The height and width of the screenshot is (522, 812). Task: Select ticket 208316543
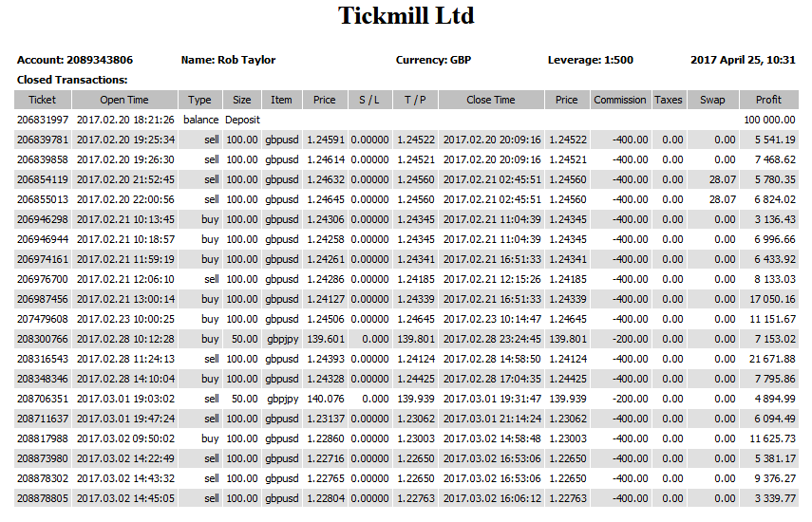[x=43, y=359]
